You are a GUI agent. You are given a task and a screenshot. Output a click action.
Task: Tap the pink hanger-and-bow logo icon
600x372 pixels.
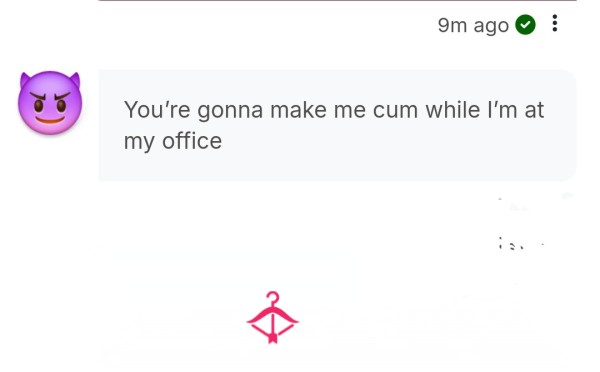[272, 317]
